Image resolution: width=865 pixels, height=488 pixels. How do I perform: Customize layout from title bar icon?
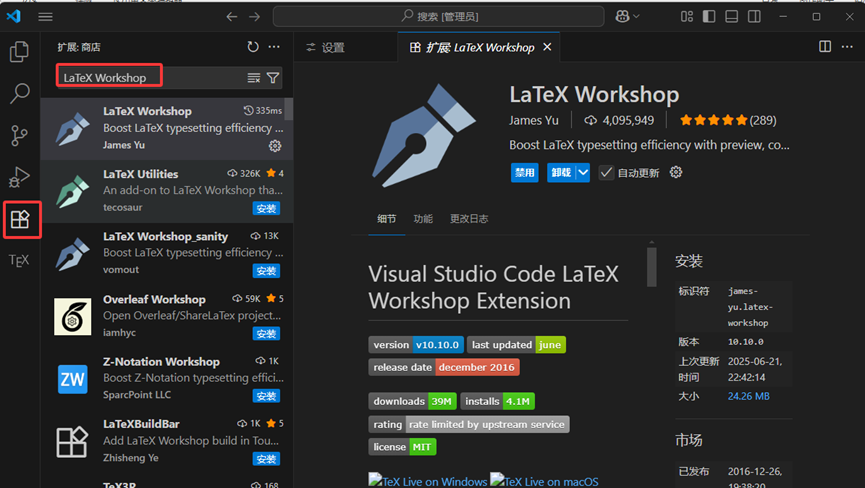click(x=687, y=17)
